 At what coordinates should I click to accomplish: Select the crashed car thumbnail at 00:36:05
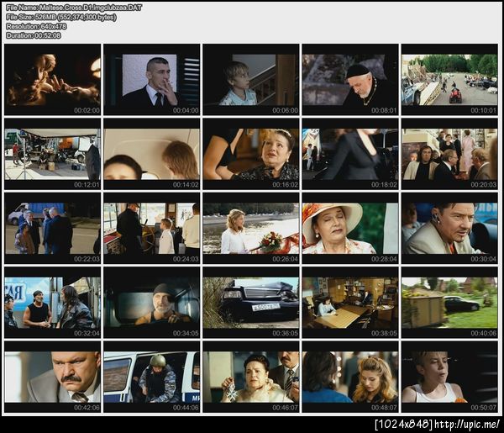coord(251,303)
